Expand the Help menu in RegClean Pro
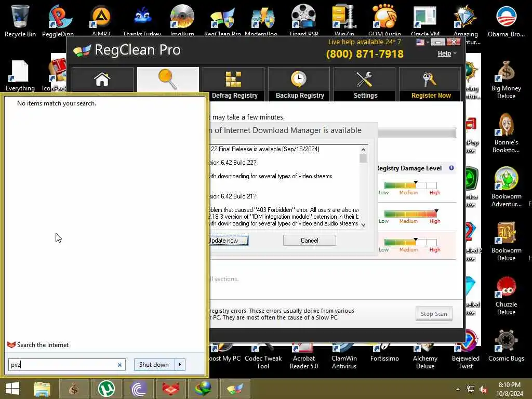The height and width of the screenshot is (399, 532). pyautogui.click(x=447, y=54)
